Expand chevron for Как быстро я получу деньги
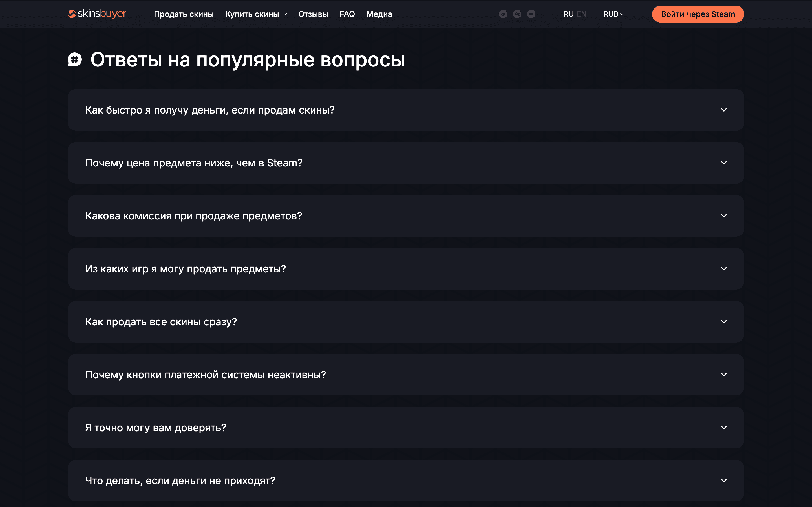 click(x=724, y=110)
